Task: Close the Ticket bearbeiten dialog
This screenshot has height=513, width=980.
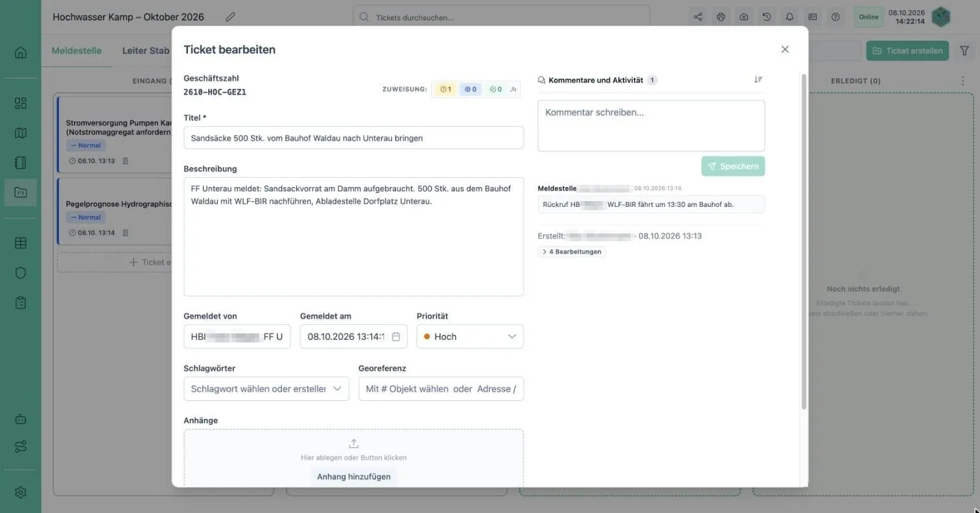Action: point(785,49)
